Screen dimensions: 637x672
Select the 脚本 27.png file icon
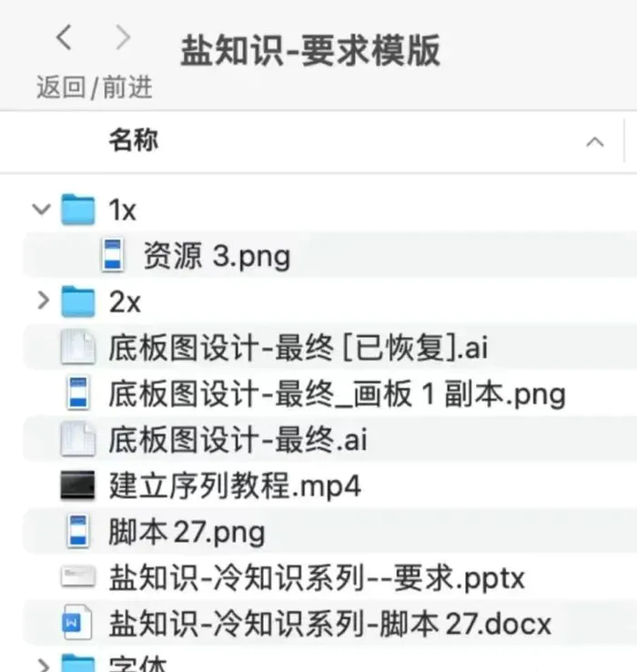coord(78,532)
